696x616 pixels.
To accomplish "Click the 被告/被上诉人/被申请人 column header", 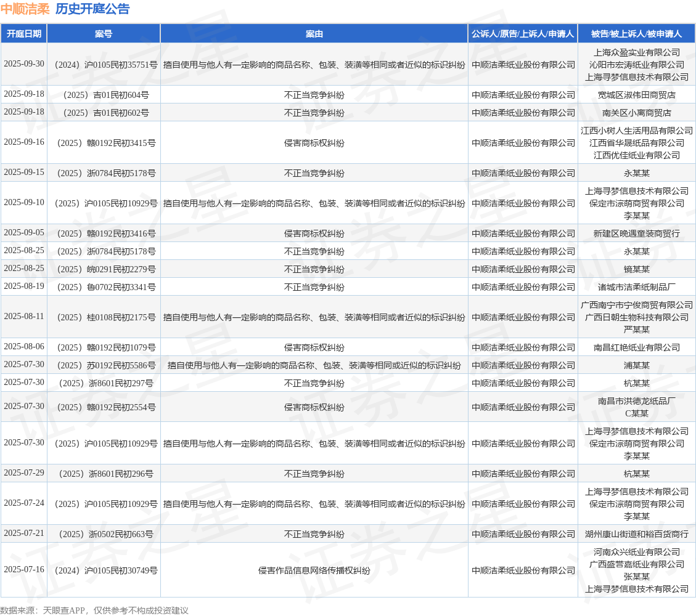I will click(637, 34).
